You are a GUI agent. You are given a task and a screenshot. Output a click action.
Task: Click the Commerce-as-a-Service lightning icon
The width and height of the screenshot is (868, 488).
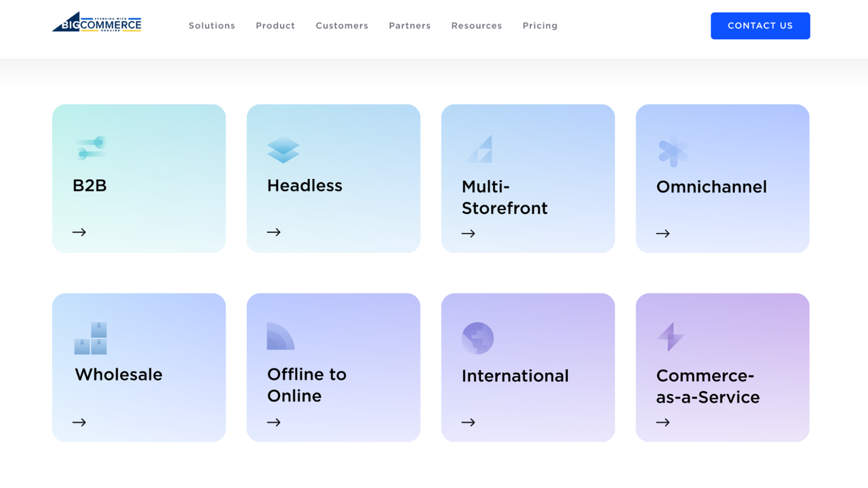pyautogui.click(x=672, y=337)
